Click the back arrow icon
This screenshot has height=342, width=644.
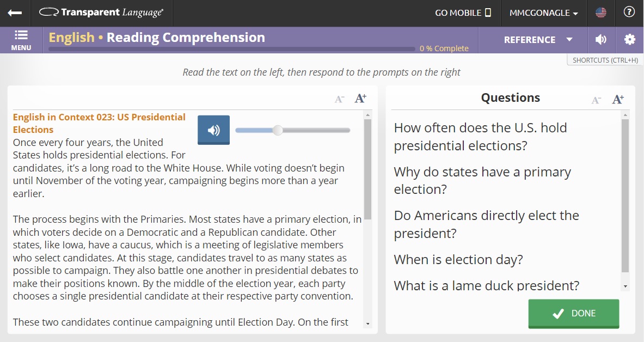15,13
